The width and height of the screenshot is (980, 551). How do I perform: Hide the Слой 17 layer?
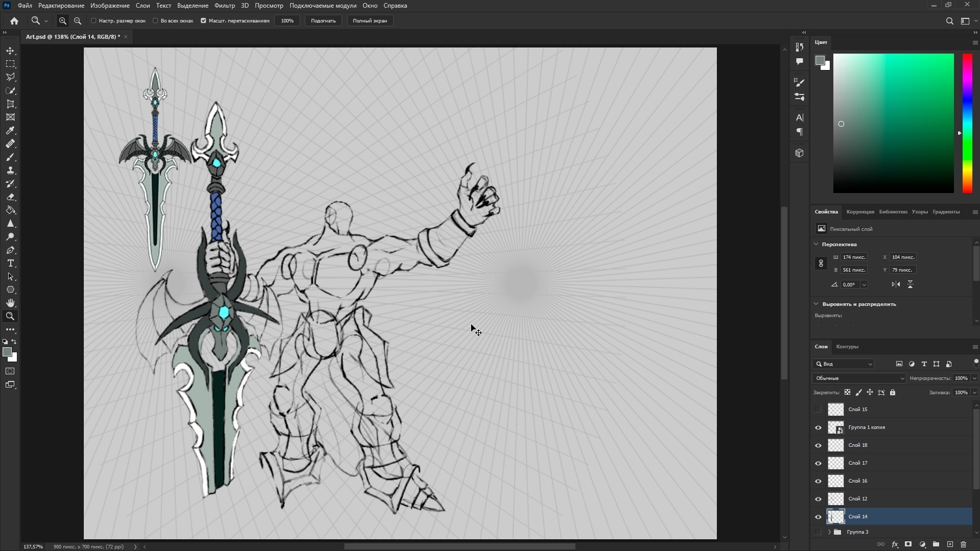click(818, 463)
